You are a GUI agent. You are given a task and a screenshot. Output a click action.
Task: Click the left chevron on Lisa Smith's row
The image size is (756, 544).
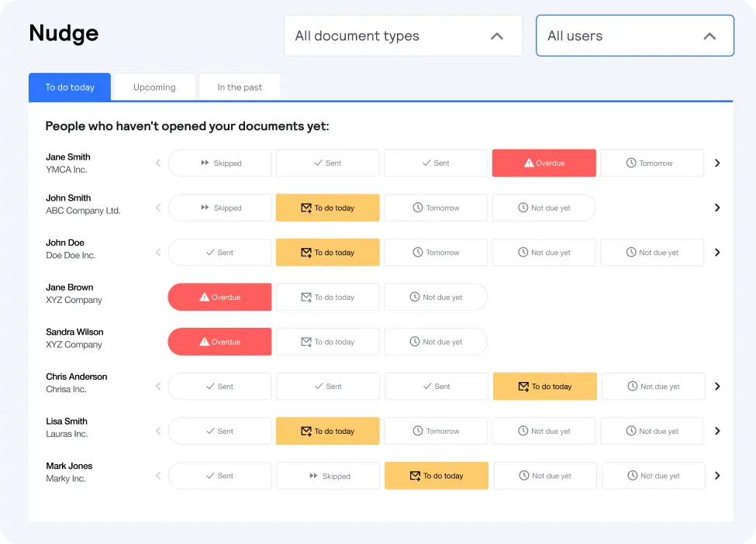click(x=158, y=432)
